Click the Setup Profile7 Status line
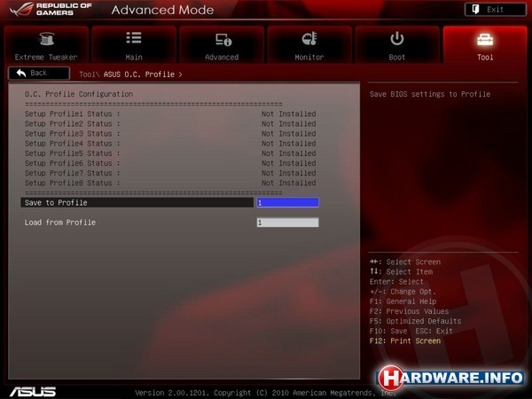The height and width of the screenshot is (399, 532). (170, 173)
